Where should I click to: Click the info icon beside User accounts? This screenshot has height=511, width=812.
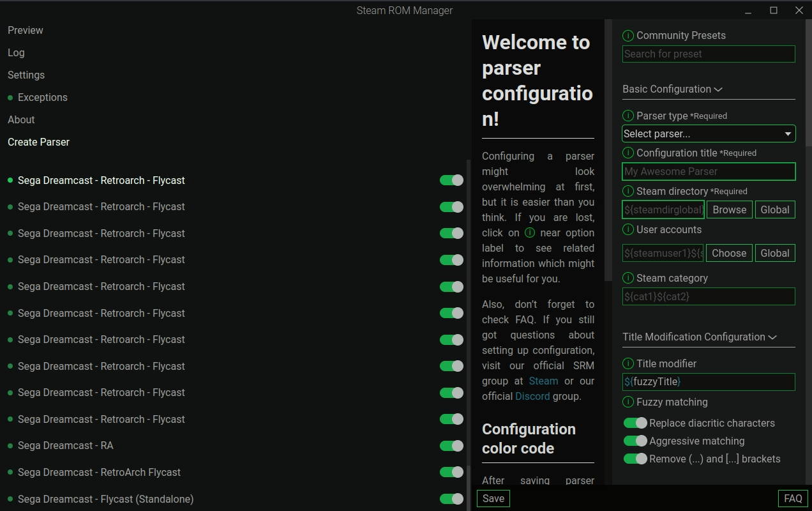coord(629,229)
